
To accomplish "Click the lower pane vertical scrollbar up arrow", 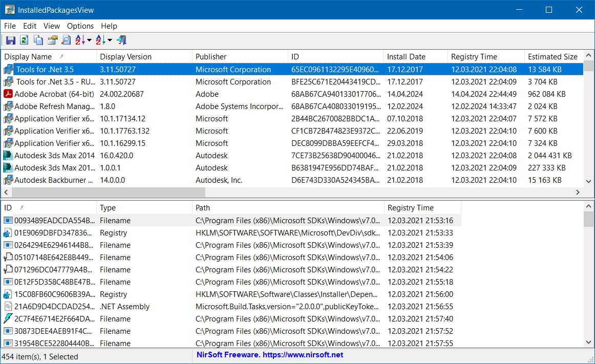I will 588,206.
